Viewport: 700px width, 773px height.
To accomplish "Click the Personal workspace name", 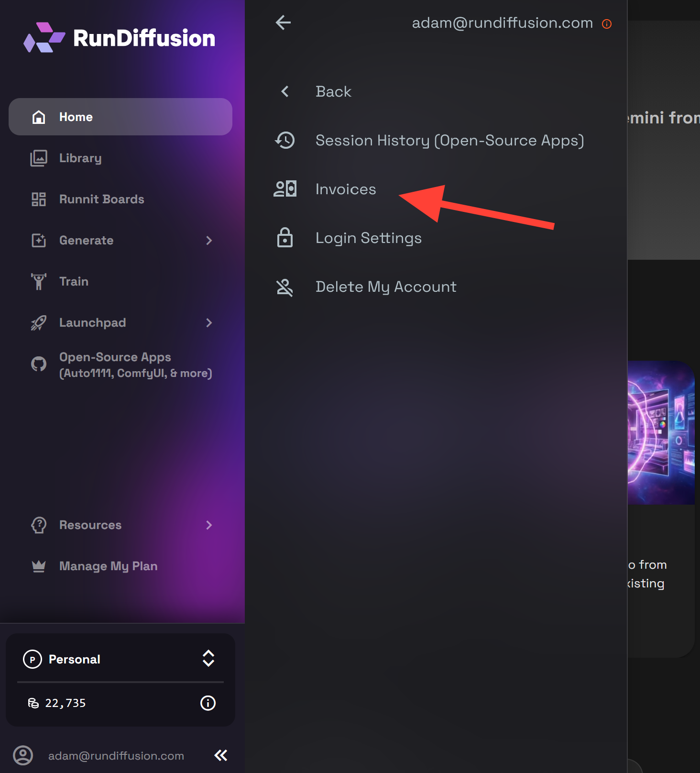I will [75, 660].
